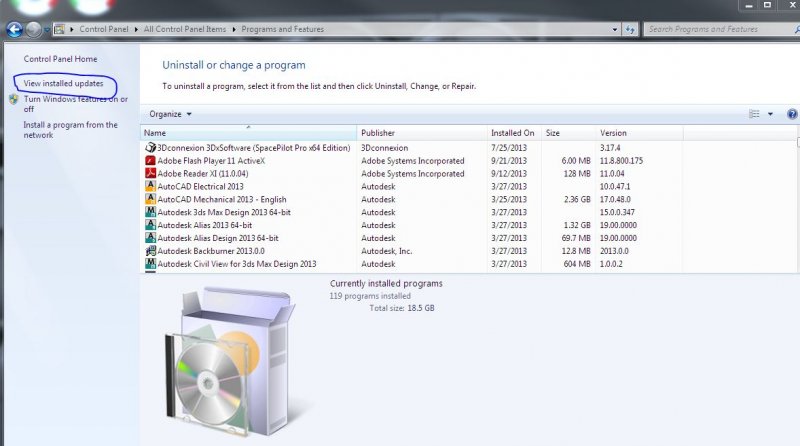Click the 604 MB size cell

577,264
